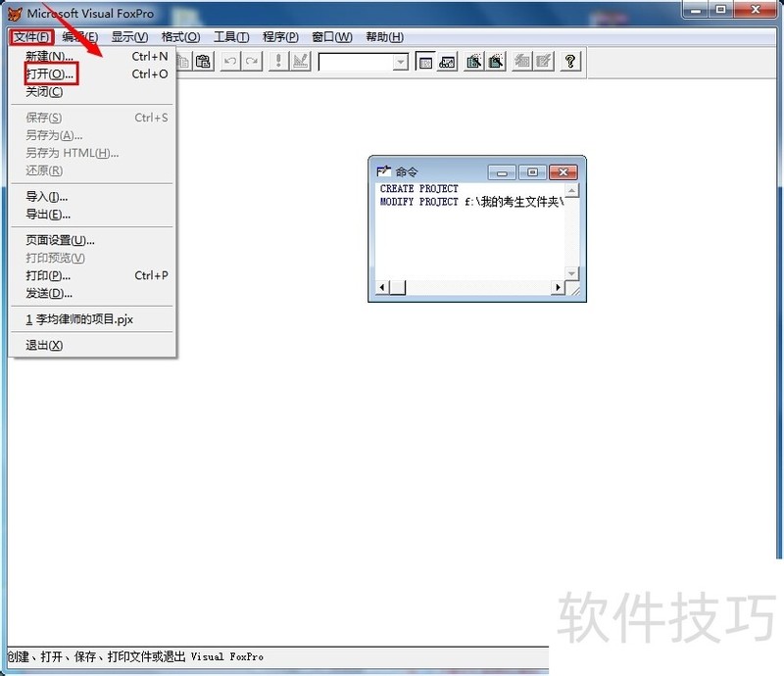Maximize the 命令 command window

click(532, 172)
